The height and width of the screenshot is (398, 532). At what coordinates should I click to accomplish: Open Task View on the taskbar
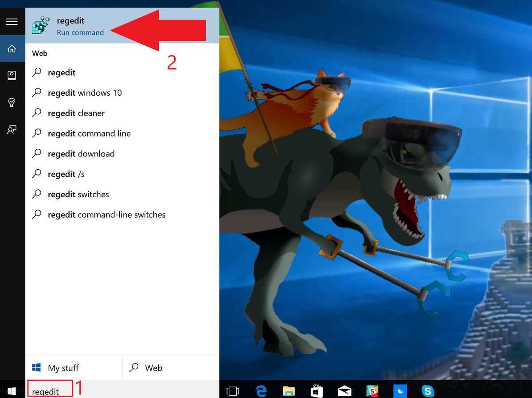click(x=232, y=391)
